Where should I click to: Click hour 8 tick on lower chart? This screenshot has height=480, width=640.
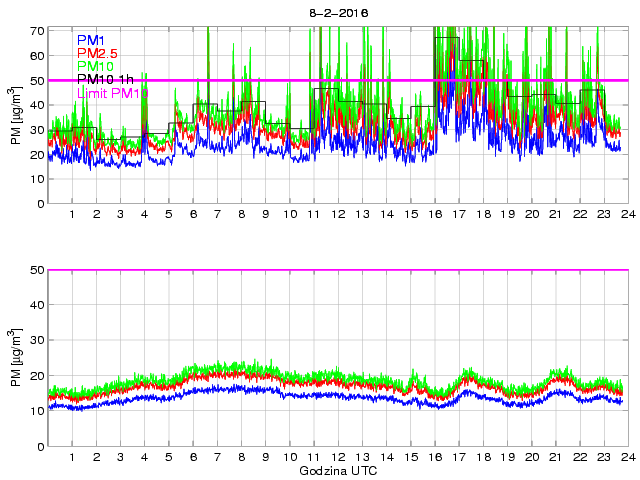point(241,457)
